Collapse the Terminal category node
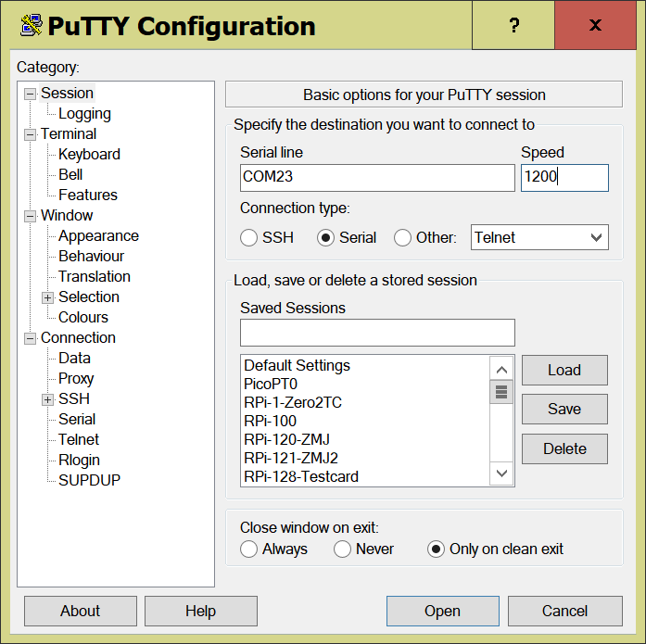646x644 pixels. (30, 134)
